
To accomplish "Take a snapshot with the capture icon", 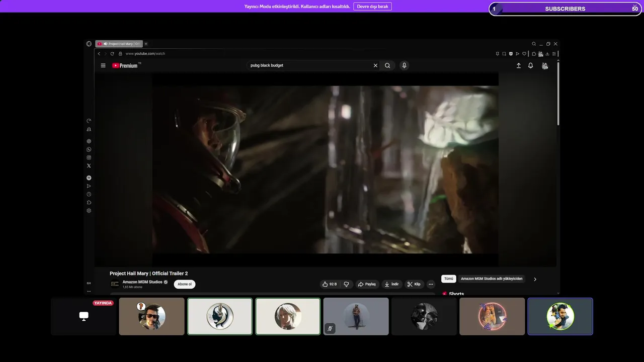I will [504, 54].
